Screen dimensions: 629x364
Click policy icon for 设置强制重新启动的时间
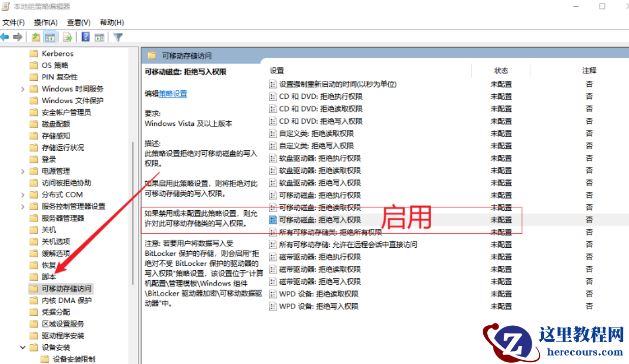[x=273, y=84]
